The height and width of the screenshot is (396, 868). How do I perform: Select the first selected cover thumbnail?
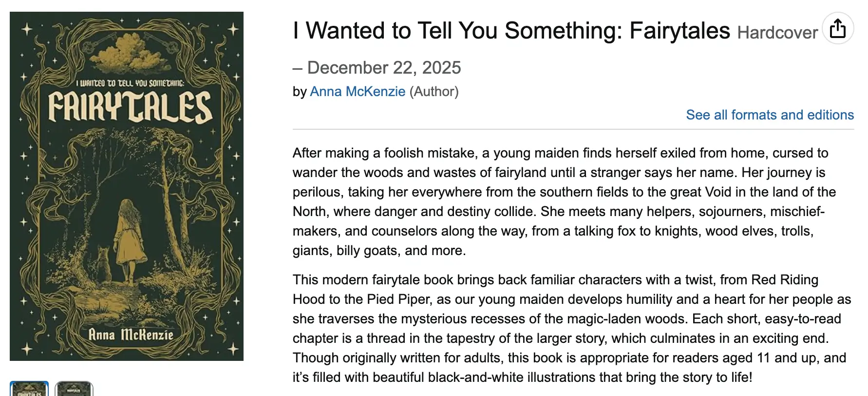coord(29,389)
